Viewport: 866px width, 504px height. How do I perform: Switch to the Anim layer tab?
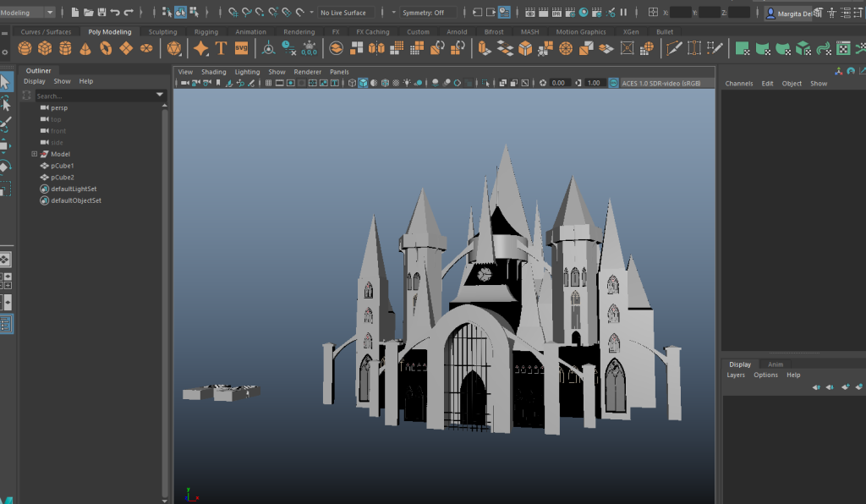tap(776, 364)
